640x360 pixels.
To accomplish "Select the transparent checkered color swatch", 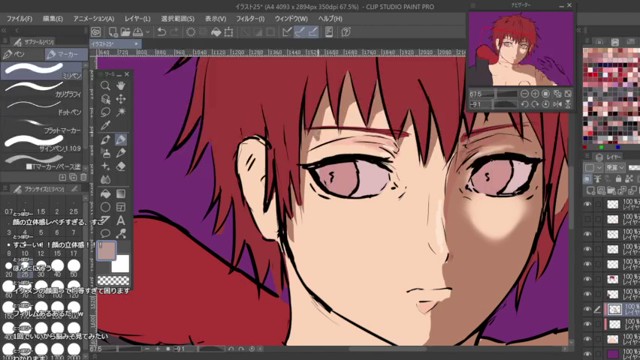I will pyautogui.click(x=113, y=280).
